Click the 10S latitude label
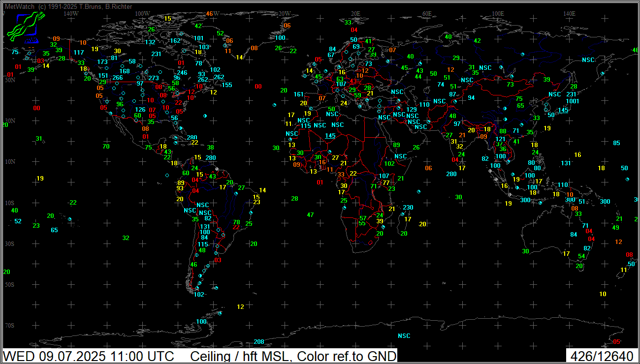The height and width of the screenshot is (364, 640). (x=10, y=203)
